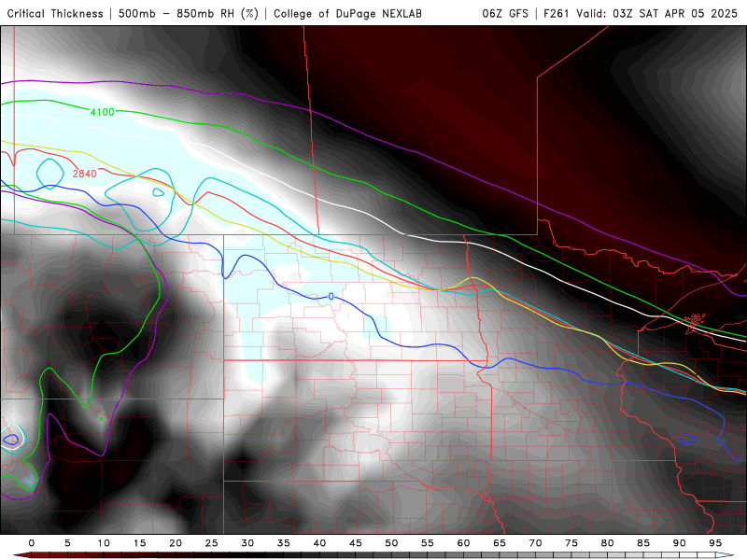This screenshot has height=560, width=747.
Task: Click the "85" tick on the color scale
Action: 643,543
